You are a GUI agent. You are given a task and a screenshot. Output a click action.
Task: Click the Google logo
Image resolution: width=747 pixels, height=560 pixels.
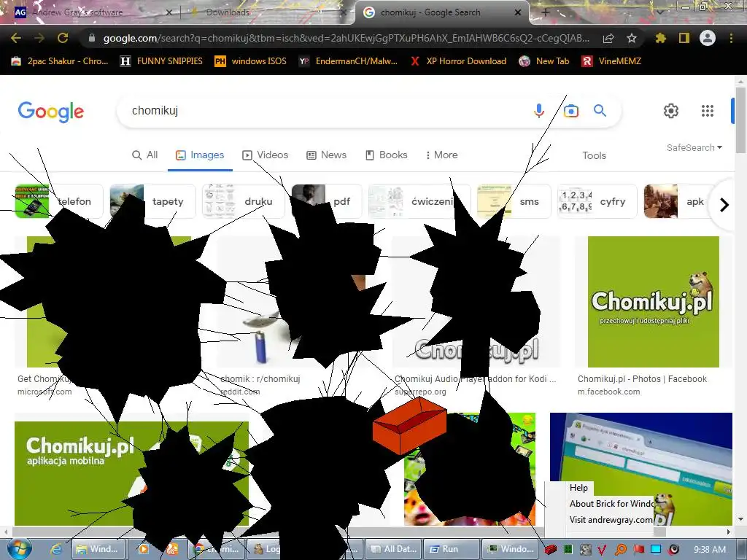(x=51, y=112)
